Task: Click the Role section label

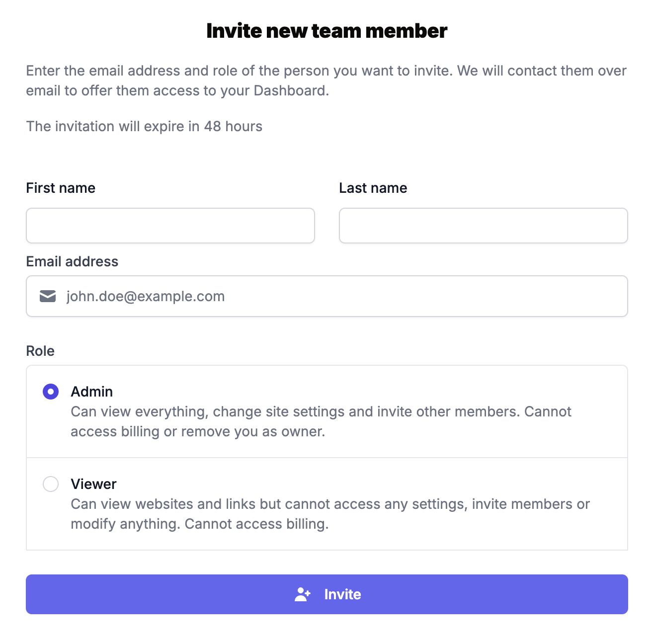Action: click(40, 351)
